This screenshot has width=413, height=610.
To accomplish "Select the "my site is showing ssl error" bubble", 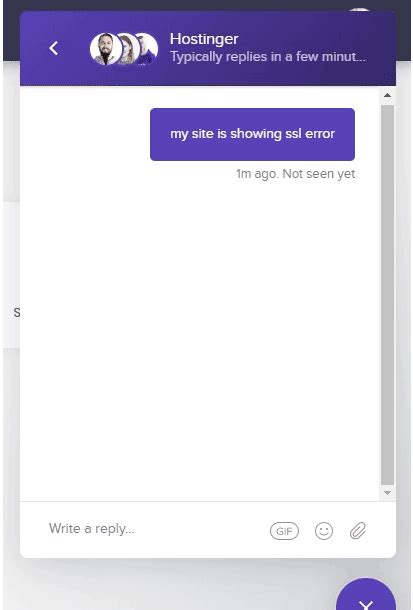I will click(x=252, y=134).
